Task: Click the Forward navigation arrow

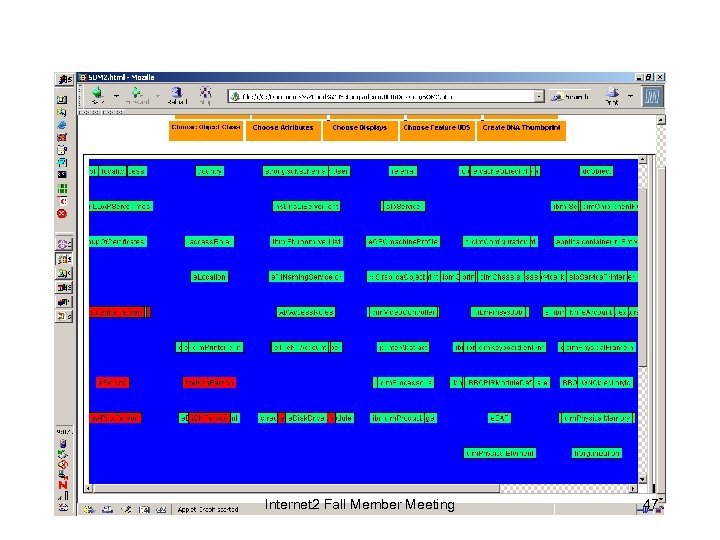Action: (x=137, y=96)
